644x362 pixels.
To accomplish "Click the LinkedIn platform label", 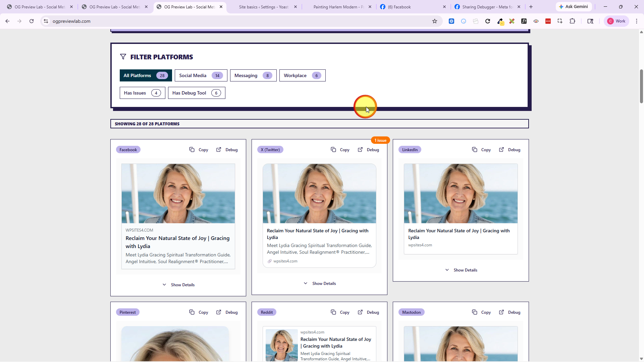I will pyautogui.click(x=410, y=150).
